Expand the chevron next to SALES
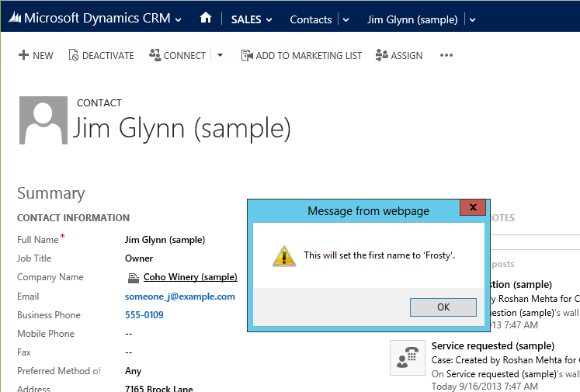The image size is (580, 392). (269, 20)
